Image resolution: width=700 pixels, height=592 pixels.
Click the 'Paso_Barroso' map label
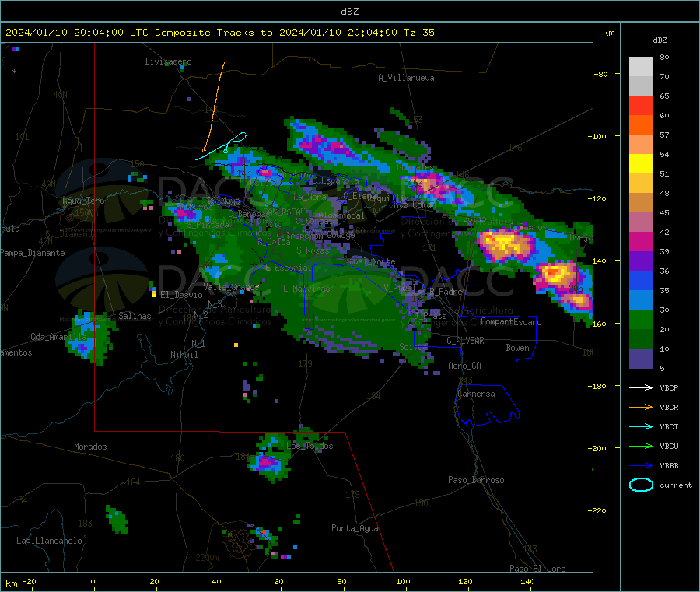[476, 481]
